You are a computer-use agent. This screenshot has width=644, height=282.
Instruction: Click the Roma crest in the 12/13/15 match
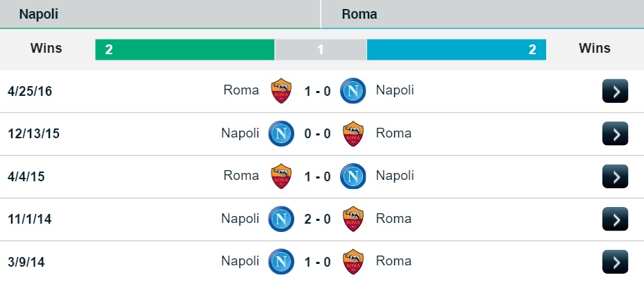[x=353, y=133]
